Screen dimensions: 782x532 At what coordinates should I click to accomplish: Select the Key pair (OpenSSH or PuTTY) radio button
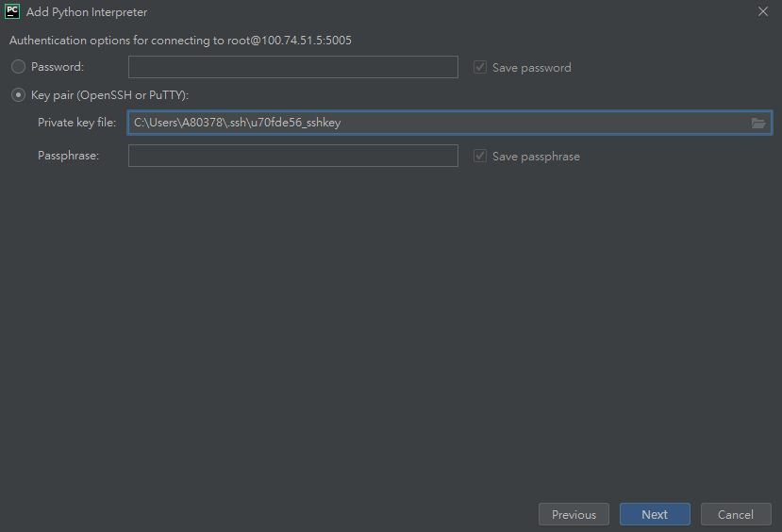pos(19,95)
